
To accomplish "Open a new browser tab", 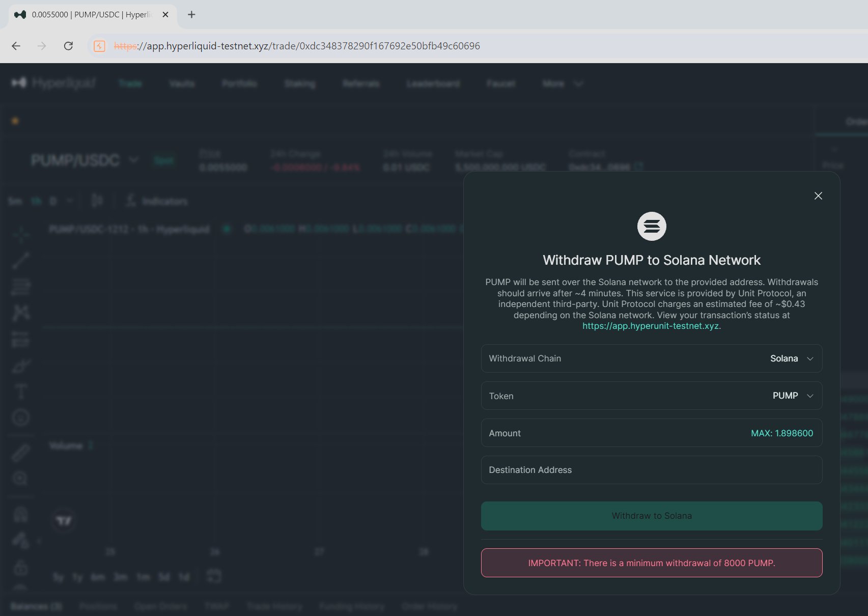I will (191, 15).
